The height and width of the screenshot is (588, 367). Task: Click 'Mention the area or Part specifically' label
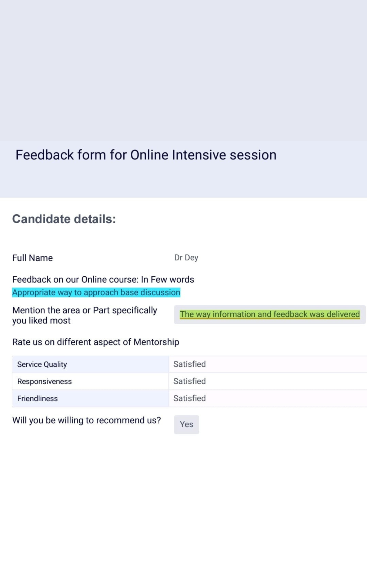pos(85,310)
